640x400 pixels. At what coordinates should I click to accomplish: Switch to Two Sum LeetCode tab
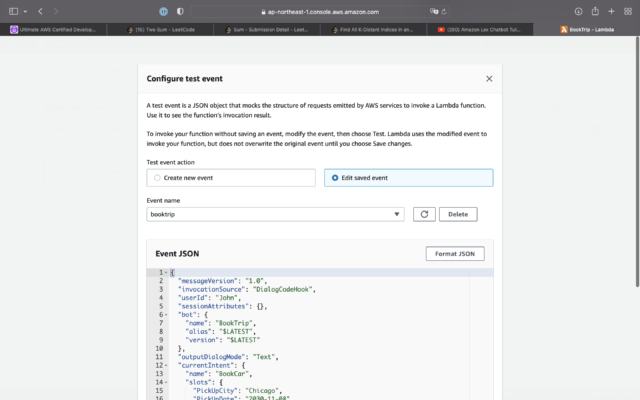coord(160,29)
